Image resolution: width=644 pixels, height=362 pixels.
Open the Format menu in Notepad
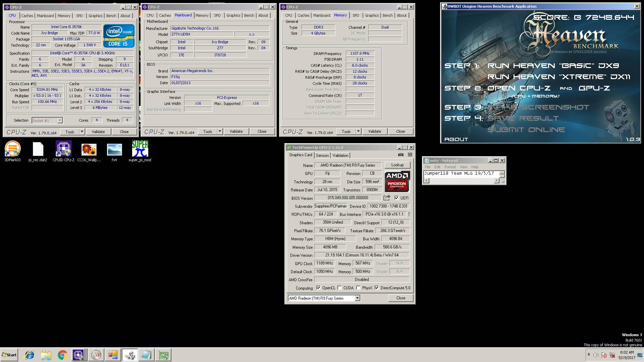coord(450,167)
